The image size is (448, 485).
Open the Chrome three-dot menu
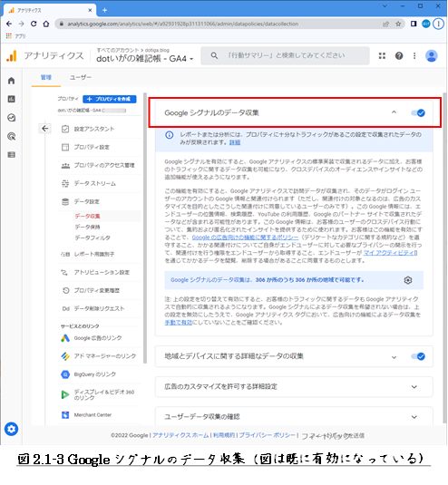pyautogui.click(x=438, y=24)
